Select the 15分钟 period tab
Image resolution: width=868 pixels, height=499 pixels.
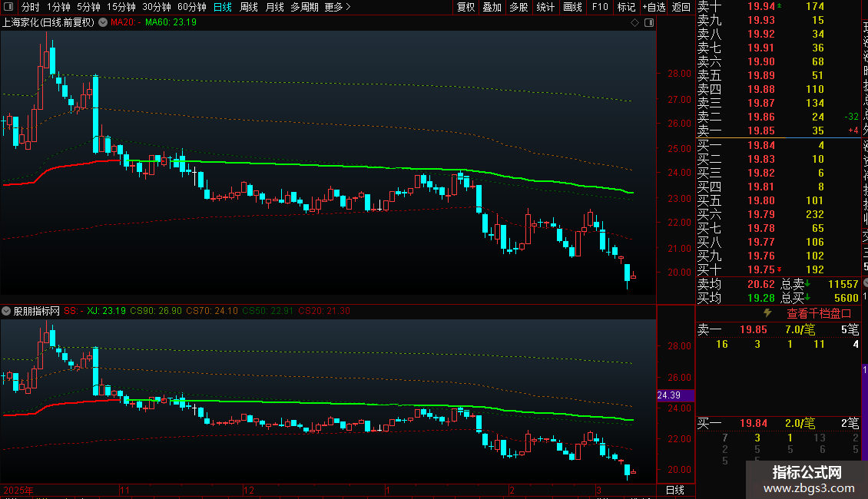121,7
